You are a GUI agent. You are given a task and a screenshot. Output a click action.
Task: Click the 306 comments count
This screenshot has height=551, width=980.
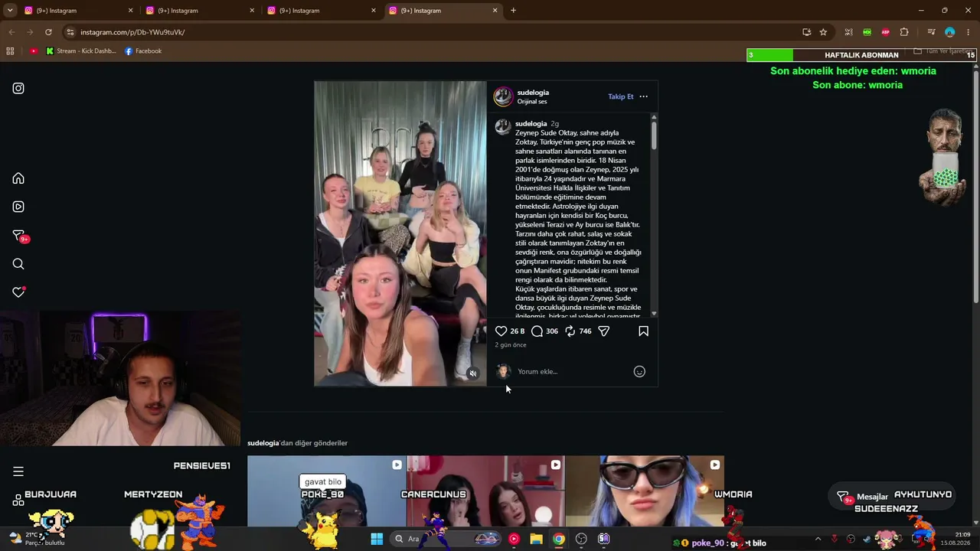(x=552, y=331)
